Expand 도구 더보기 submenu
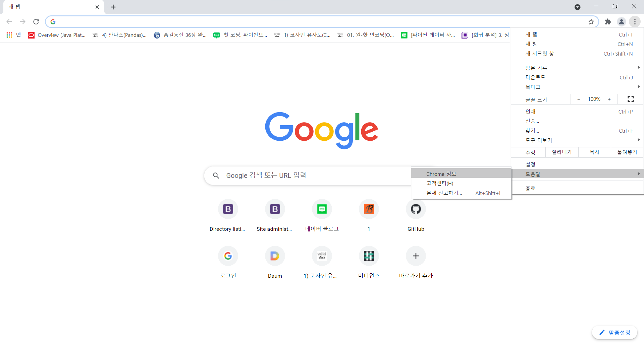Image resolution: width=644 pixels, height=345 pixels. [x=577, y=140]
